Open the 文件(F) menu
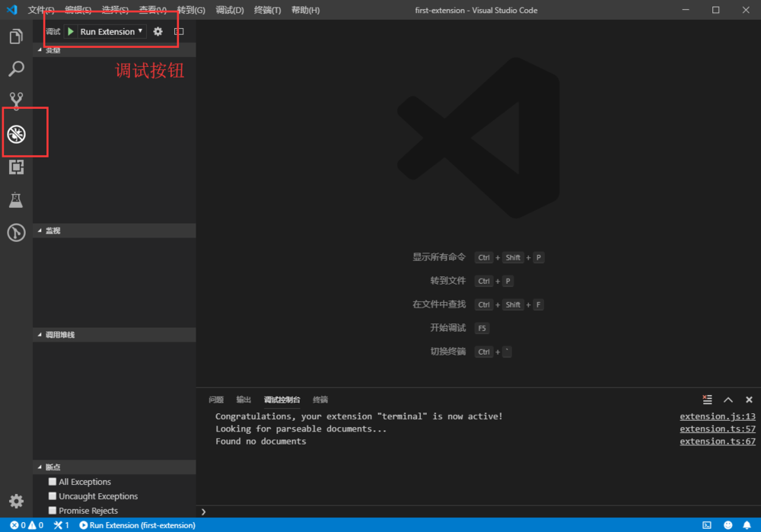 tap(41, 10)
